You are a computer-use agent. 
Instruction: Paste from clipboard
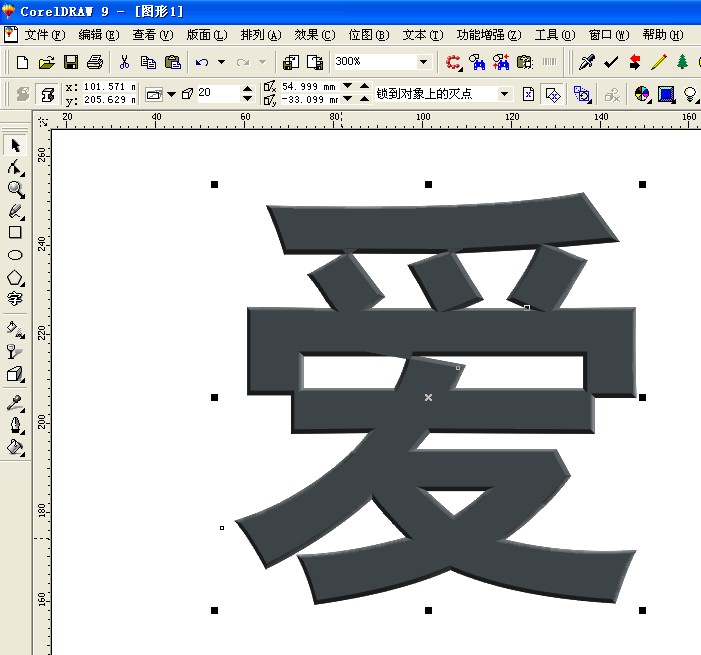click(x=173, y=62)
